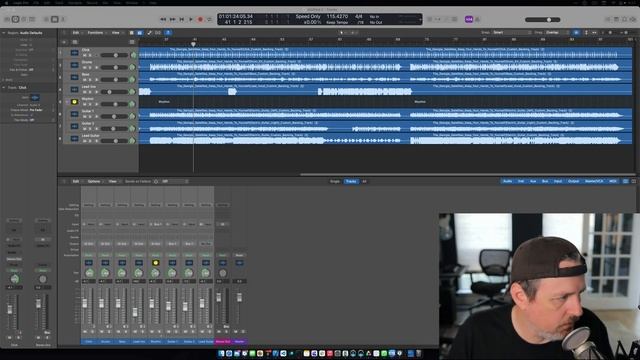Click the Fast Forward transport button
Viewport: 640px width, 360px height.
[x=172, y=19]
